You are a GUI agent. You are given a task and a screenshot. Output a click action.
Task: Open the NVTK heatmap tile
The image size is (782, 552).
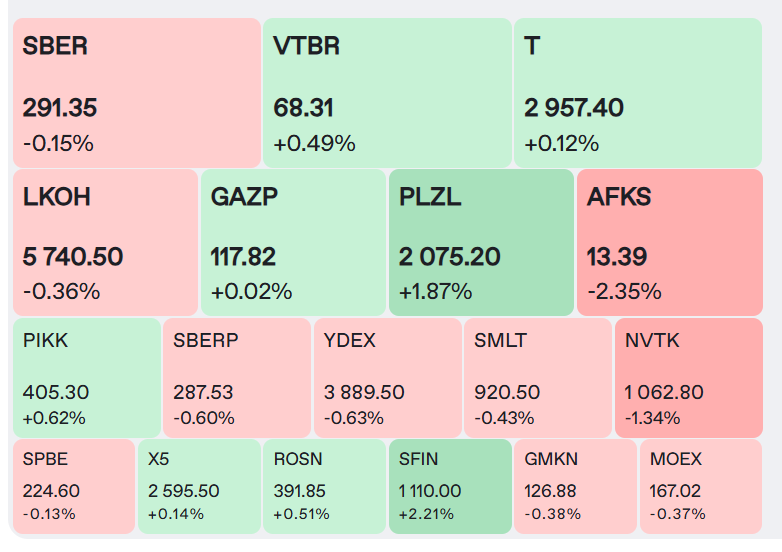688,377
